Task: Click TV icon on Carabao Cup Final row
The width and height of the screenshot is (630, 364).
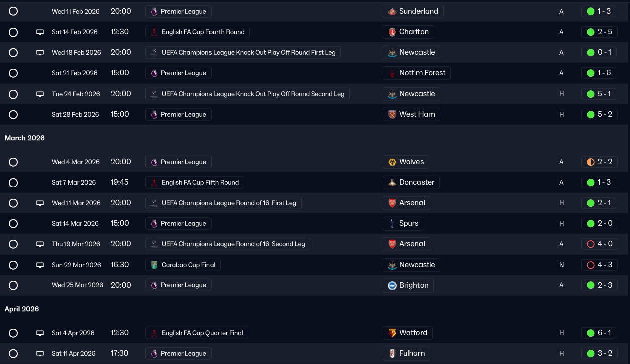Action: coord(40,265)
